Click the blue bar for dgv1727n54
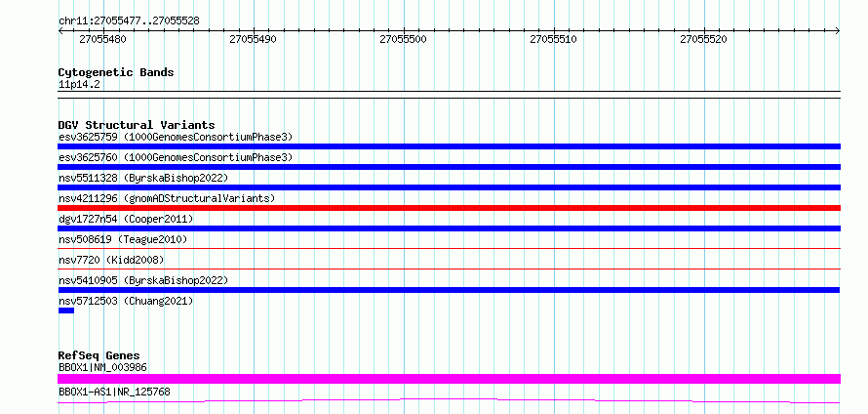The width and height of the screenshot is (868, 414). pos(449,228)
